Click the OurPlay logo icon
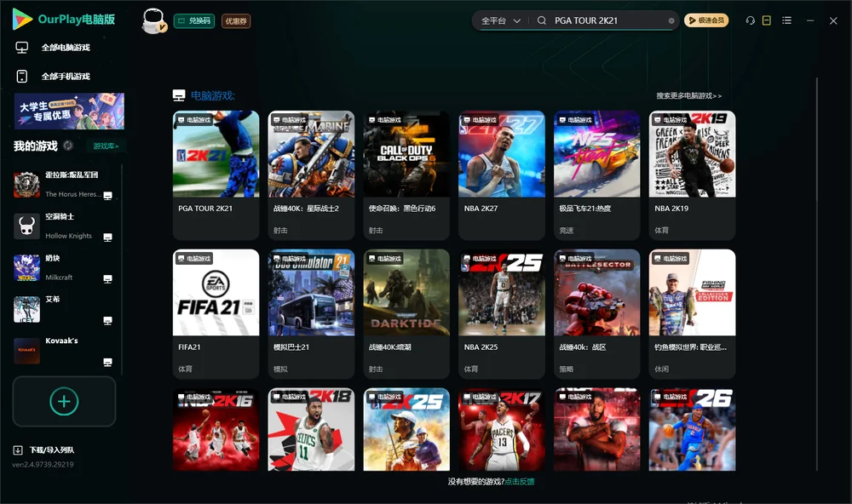 click(x=22, y=20)
